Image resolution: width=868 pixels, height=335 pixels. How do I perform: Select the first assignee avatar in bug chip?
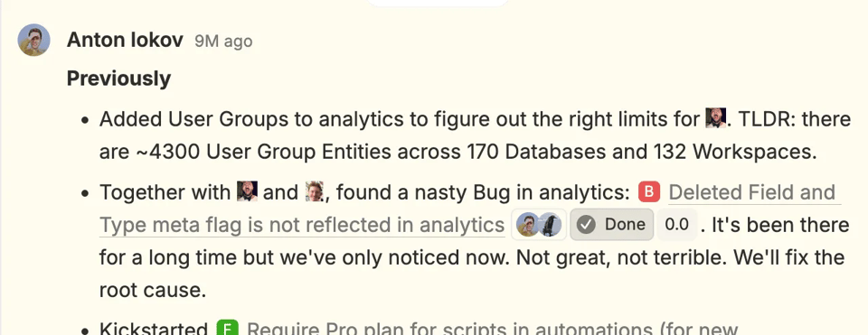point(527,225)
